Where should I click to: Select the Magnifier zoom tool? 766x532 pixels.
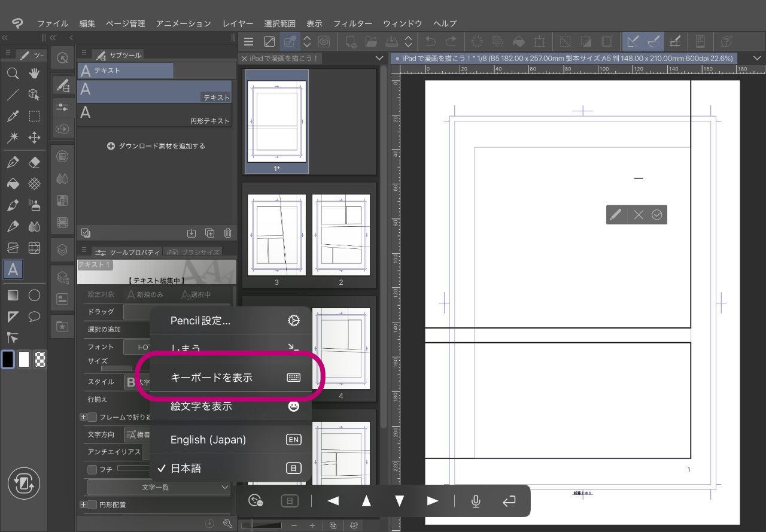tap(13, 74)
